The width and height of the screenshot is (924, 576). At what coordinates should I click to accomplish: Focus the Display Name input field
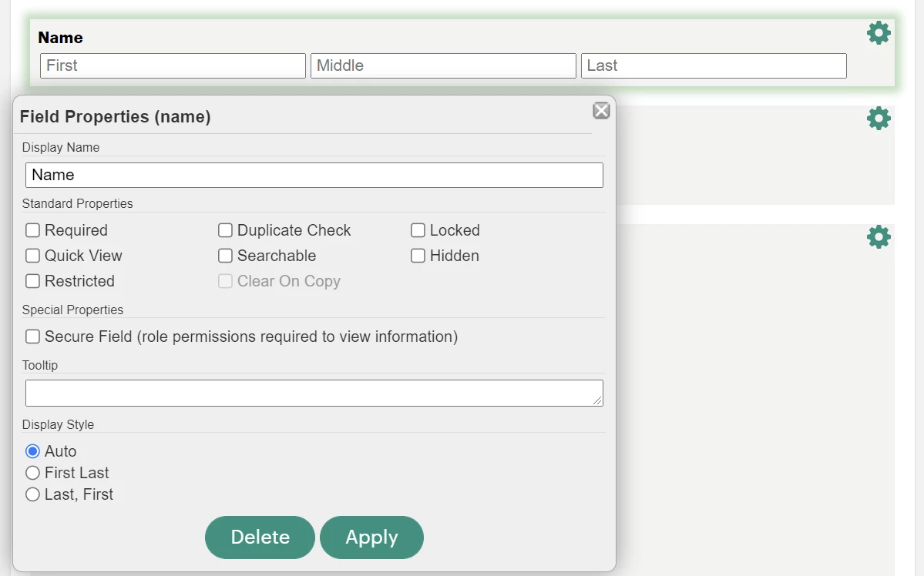coord(314,175)
